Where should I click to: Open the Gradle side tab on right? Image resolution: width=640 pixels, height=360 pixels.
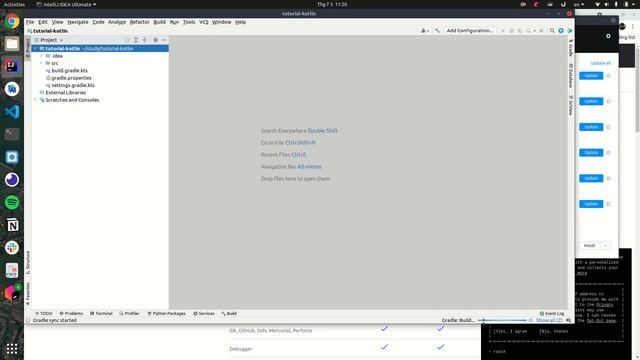pos(571,49)
